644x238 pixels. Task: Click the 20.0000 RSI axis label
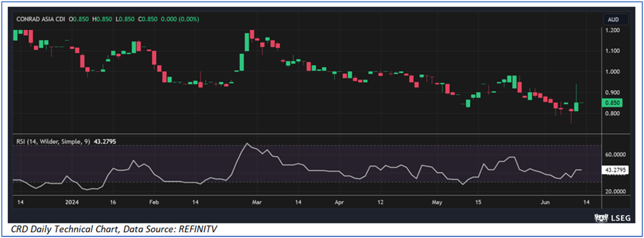point(616,192)
